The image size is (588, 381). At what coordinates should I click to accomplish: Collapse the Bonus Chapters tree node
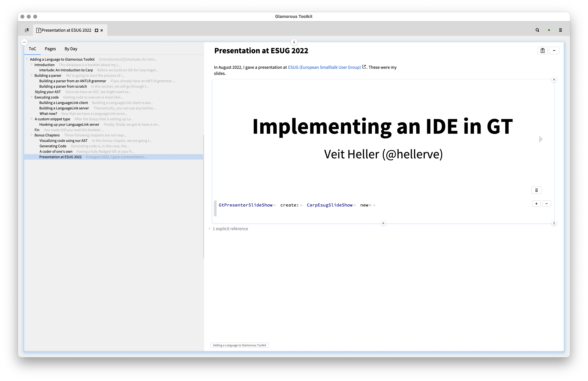click(x=32, y=135)
